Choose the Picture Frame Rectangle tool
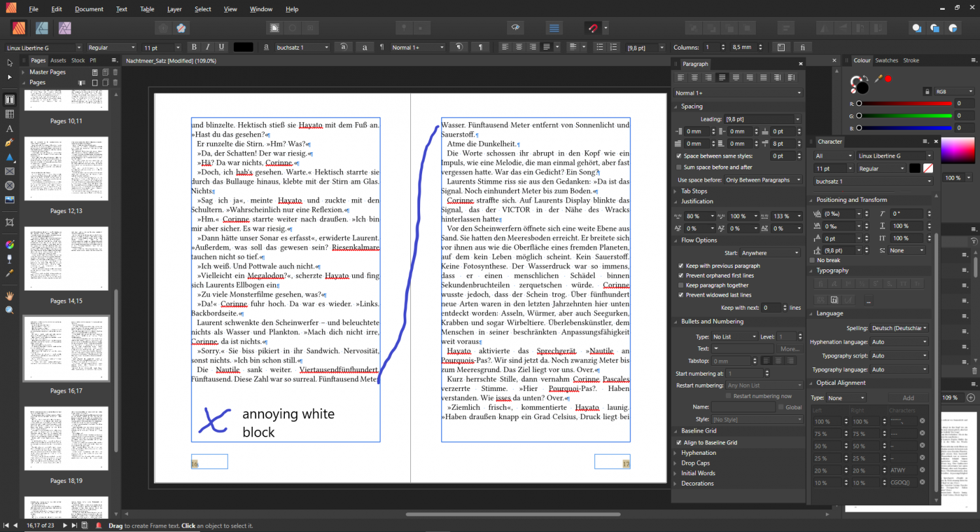 click(9, 171)
